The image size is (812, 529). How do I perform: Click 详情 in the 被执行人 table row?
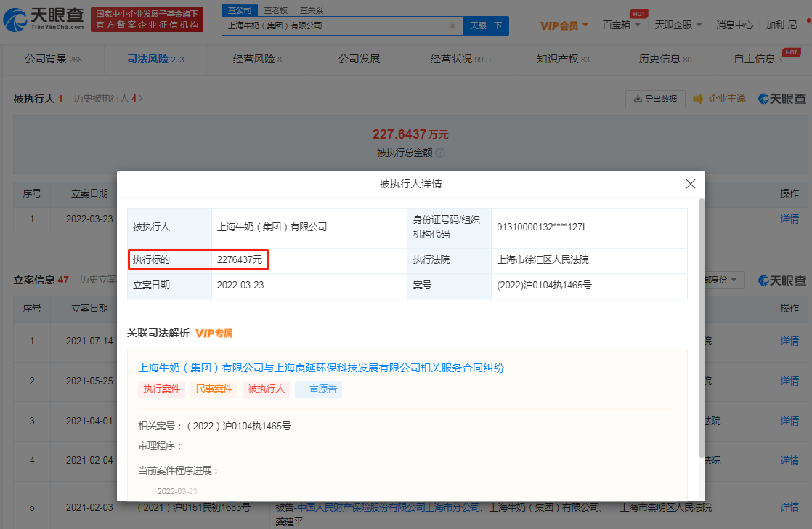(x=789, y=219)
